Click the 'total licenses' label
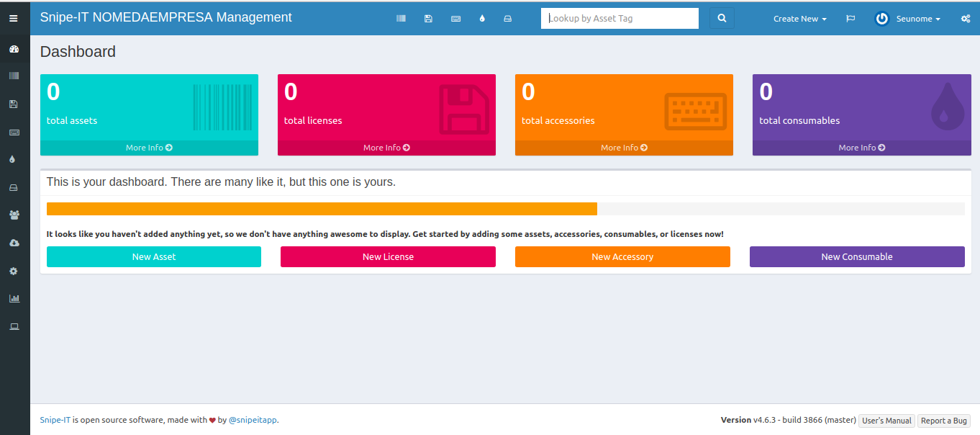 pos(313,120)
